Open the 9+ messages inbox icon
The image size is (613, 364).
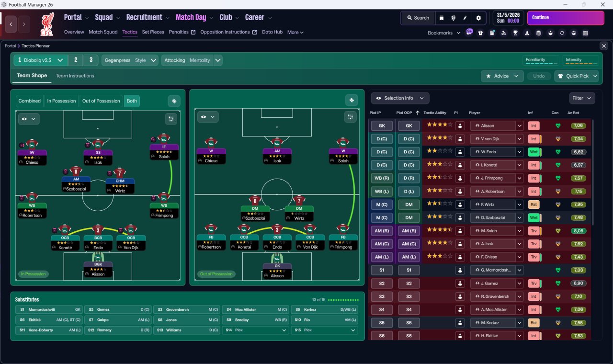[x=469, y=33]
